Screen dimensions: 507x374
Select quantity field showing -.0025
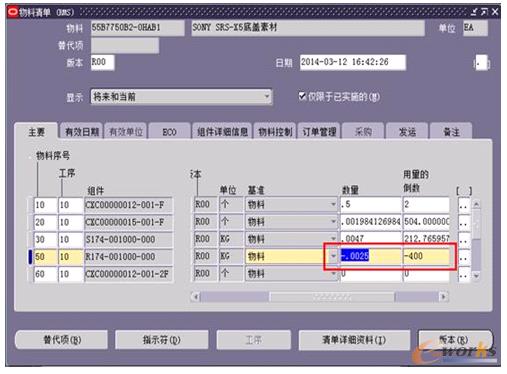371,256
